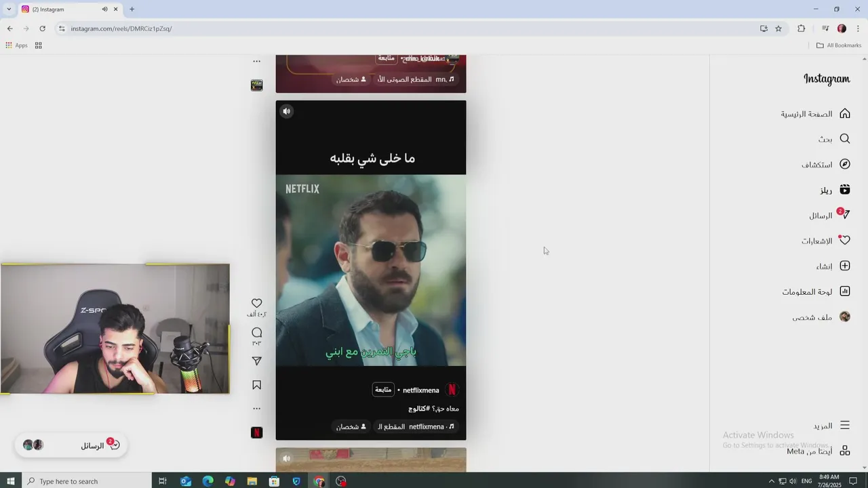Viewport: 868px width, 488px height.
Task: Select Reels (ريلز) in the sidebar
Action: point(835,190)
